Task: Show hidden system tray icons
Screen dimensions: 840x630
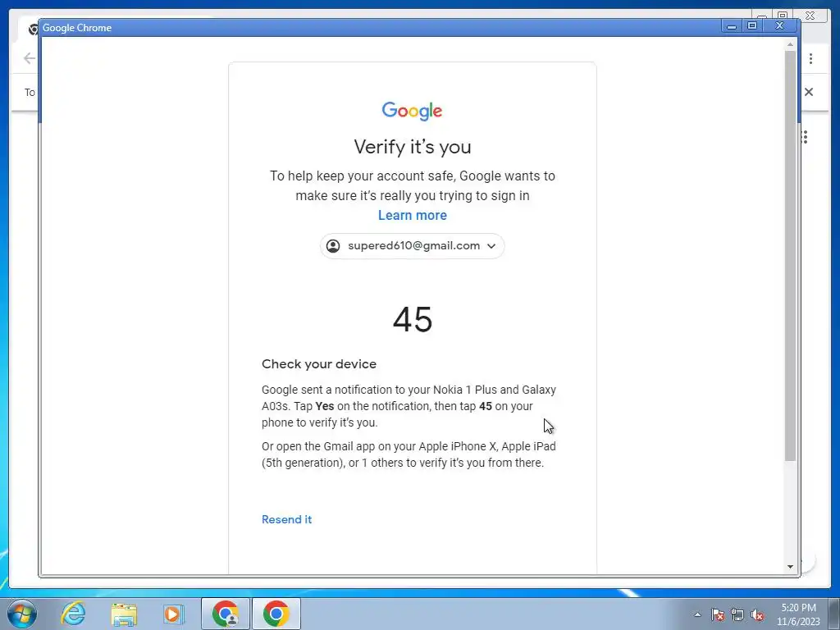Action: click(697, 614)
